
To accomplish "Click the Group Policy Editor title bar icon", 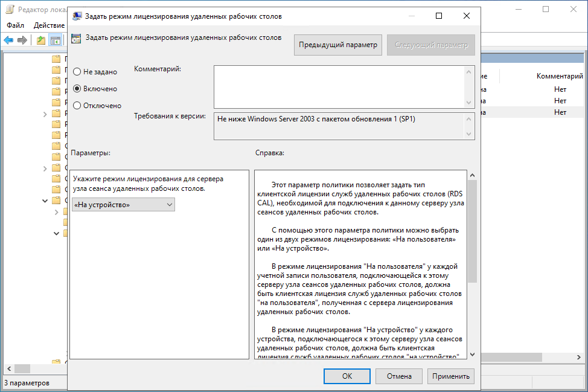I will click(x=10, y=10).
